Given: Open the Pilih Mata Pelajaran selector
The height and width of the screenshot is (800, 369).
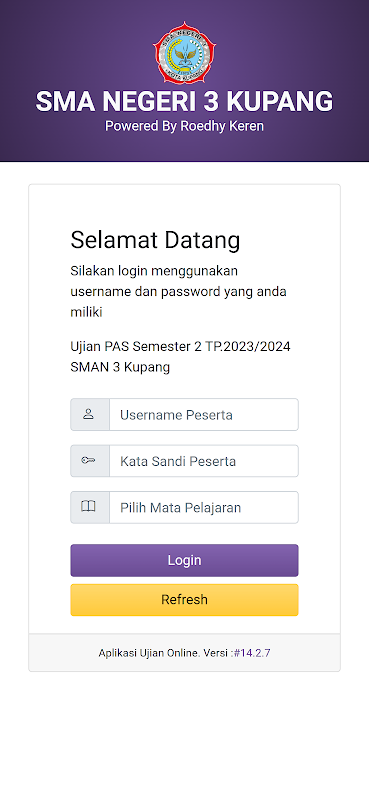Looking at the screenshot, I should tap(204, 508).
